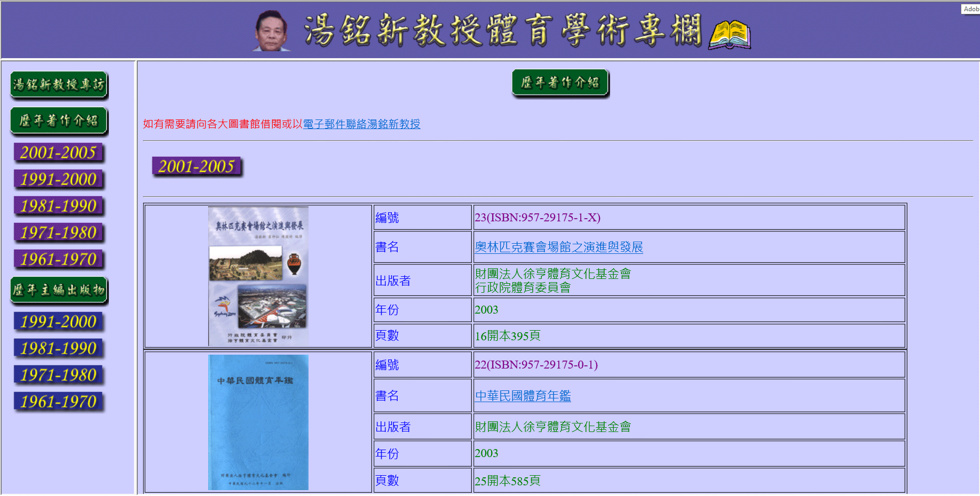Image resolution: width=980 pixels, height=496 pixels.
Task: Select the purple 2001-2005 sidebar button
Action: [59, 153]
